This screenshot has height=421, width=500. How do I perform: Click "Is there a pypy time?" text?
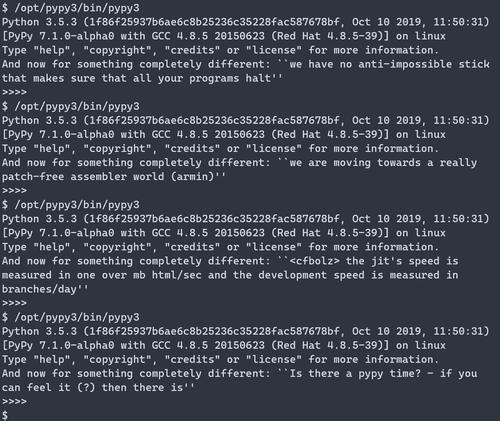tap(355, 373)
